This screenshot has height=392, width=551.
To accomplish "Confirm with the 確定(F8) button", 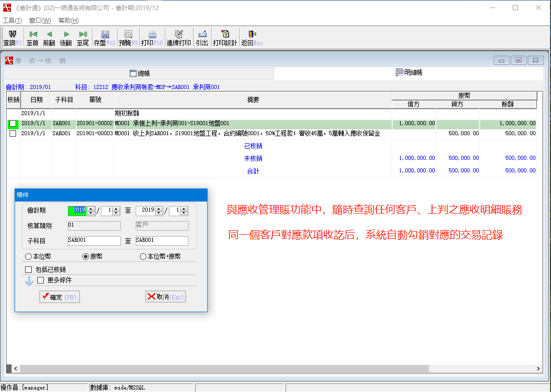I will [59, 297].
